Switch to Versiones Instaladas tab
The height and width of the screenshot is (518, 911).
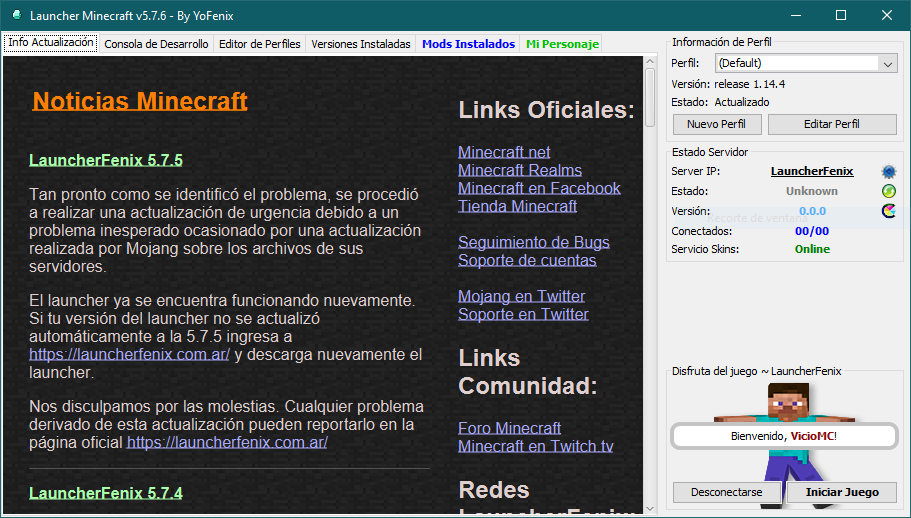coord(361,44)
